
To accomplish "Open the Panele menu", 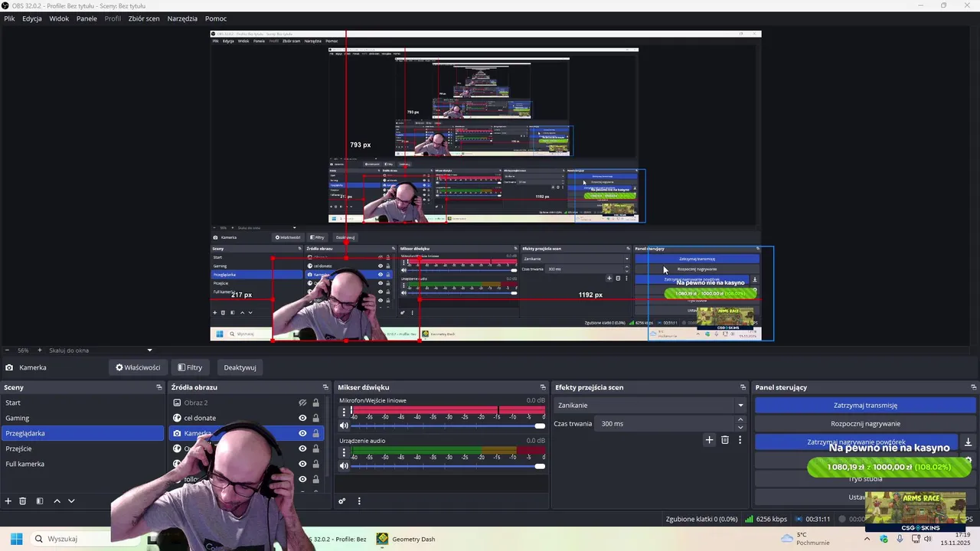I will [87, 18].
